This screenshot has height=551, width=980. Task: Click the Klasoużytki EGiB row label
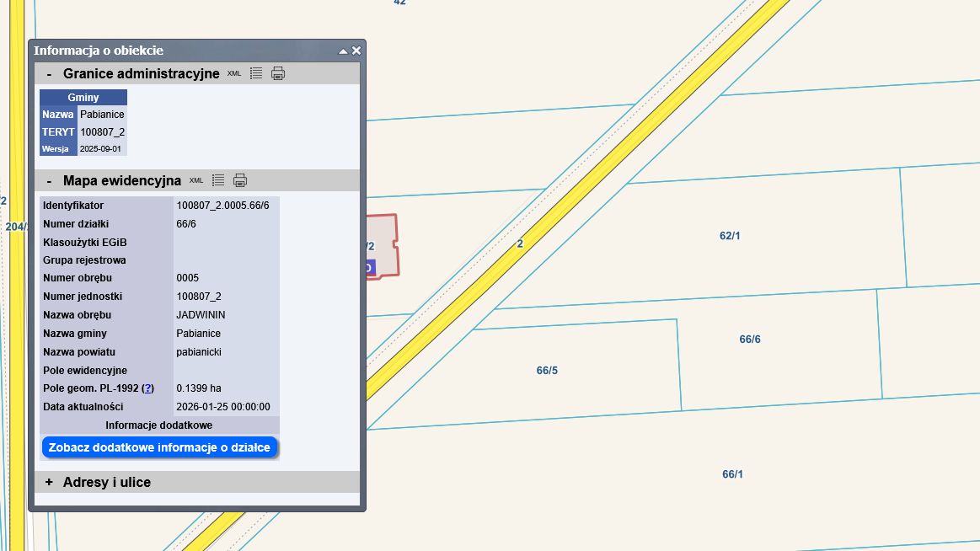85,243
